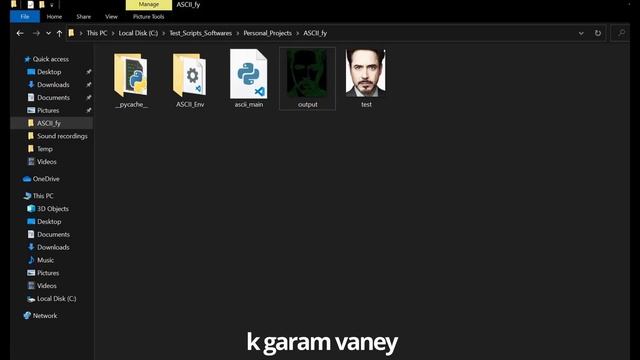Screen dimensions: 640x360
Task: Open pinned Pictures under Quick access
Action: 48,110
